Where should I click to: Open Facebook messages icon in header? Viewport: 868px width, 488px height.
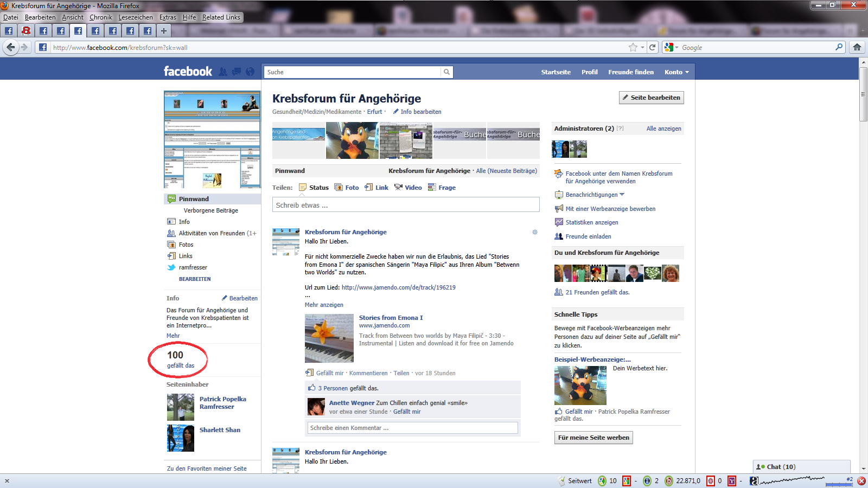click(237, 72)
